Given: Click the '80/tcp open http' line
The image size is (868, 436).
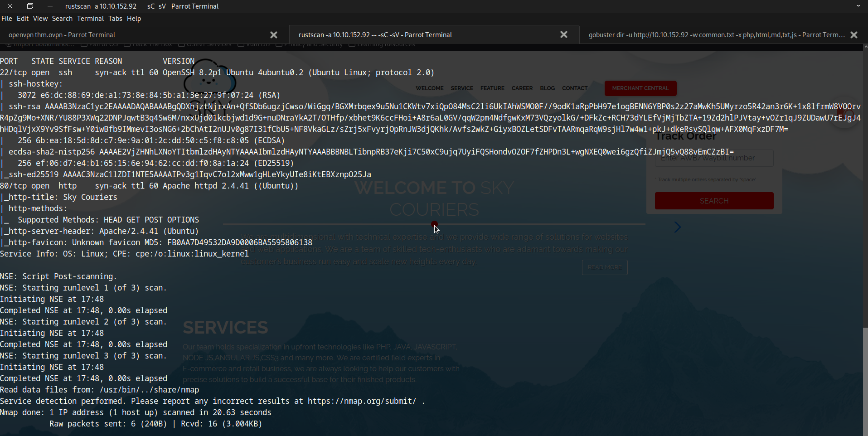Looking at the screenshot, I should [149, 186].
